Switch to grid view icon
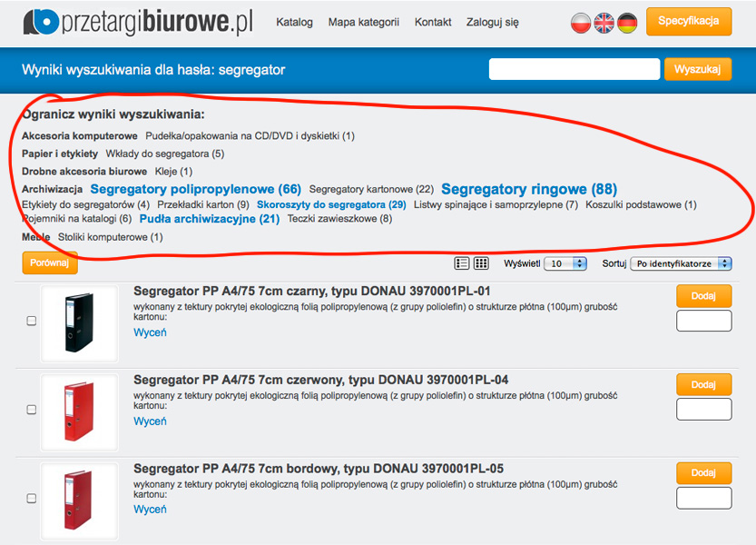This screenshot has width=756, height=545. click(481, 263)
